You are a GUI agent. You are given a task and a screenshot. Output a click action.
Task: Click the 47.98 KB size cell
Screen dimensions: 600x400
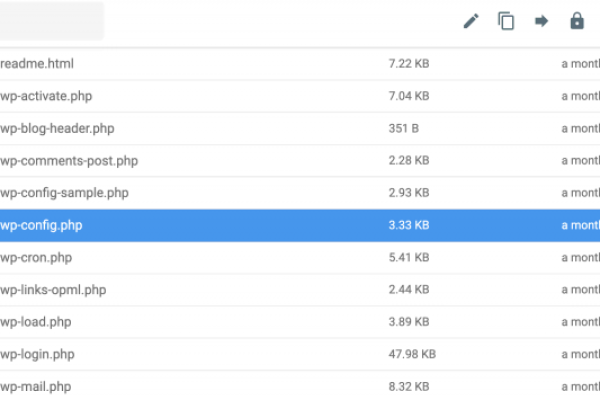click(x=412, y=354)
